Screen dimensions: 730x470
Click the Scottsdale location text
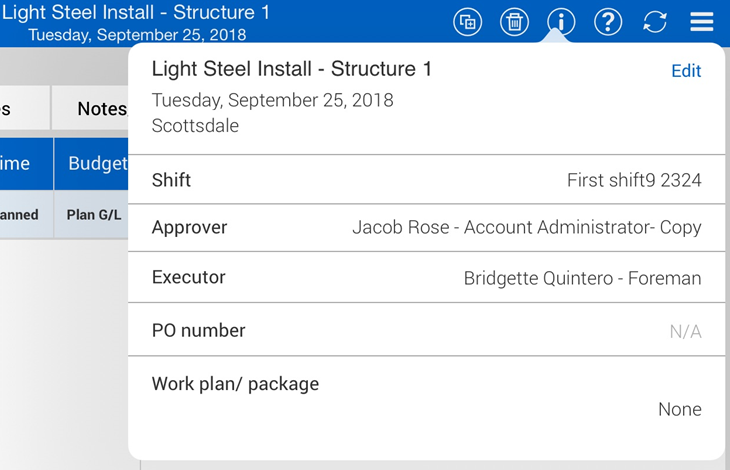pyautogui.click(x=195, y=126)
